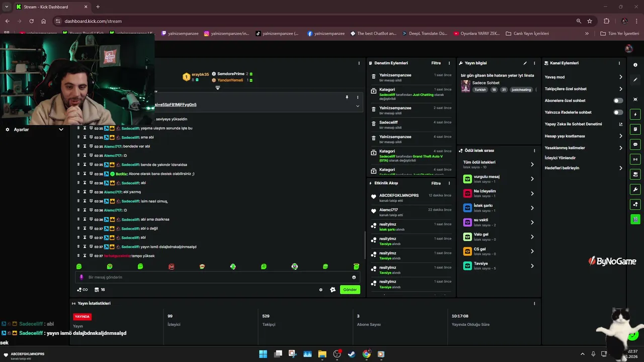Open File Explorer from taskbar

tap(322, 354)
